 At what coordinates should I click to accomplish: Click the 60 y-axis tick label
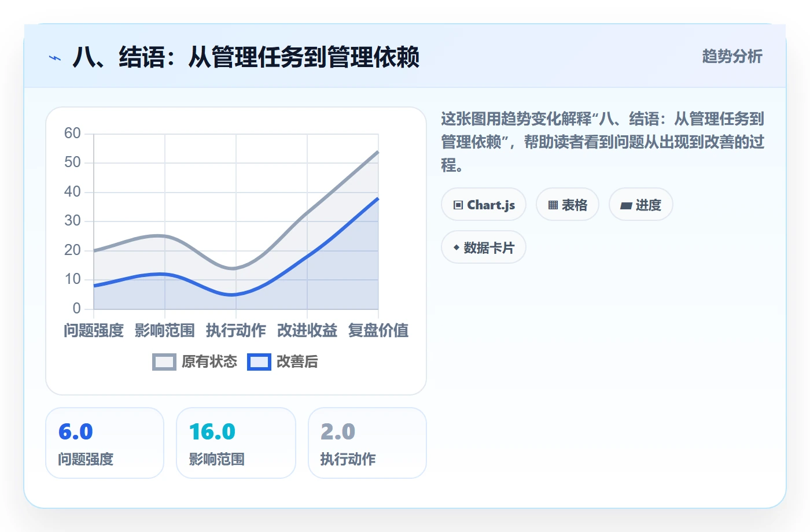pyautogui.click(x=72, y=134)
